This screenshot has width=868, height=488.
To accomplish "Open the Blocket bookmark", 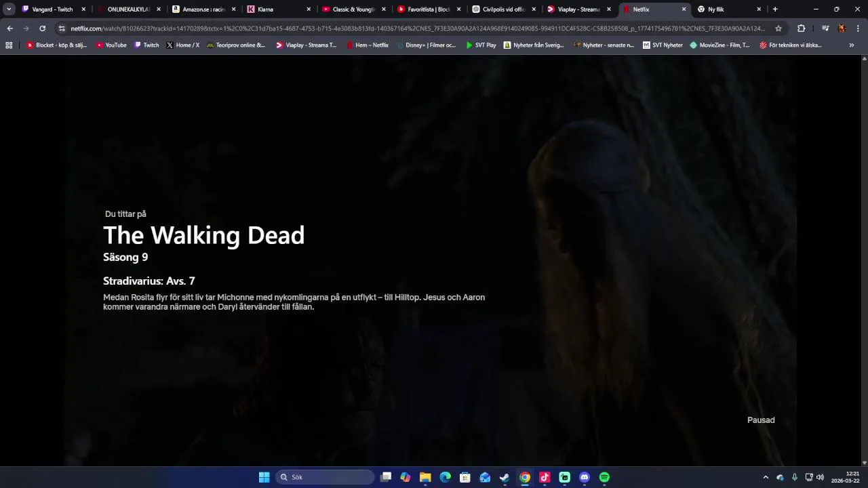I will [56, 45].
